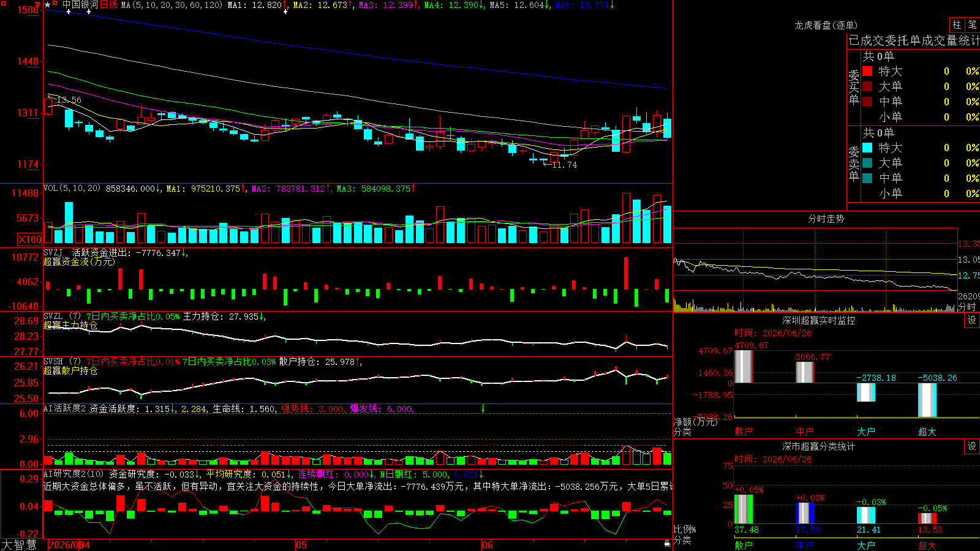The width and height of the screenshot is (980, 551).
Task: Click the 2026/04 date marker on the time axis
Action: pos(69,545)
